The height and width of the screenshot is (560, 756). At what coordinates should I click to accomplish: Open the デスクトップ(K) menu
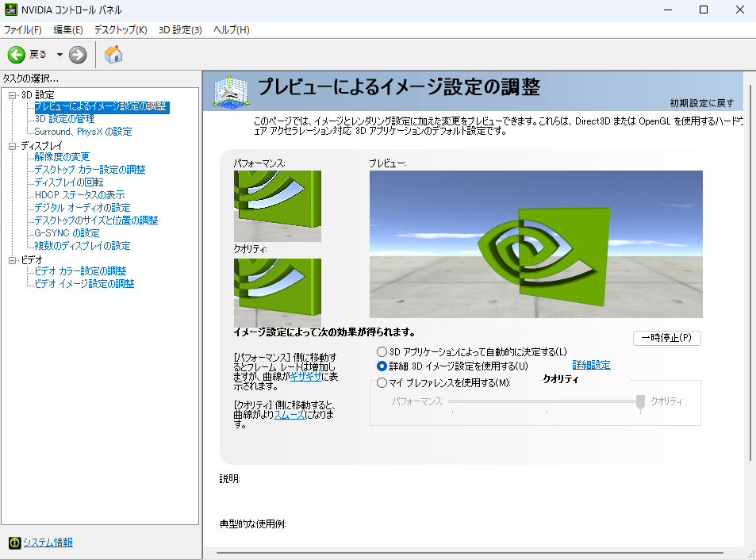(121, 30)
